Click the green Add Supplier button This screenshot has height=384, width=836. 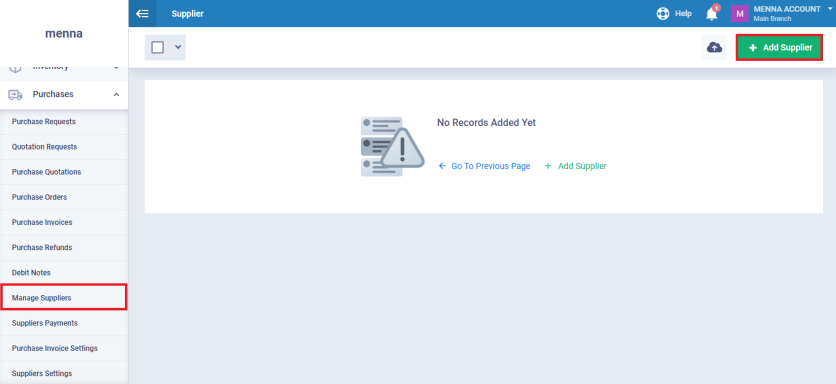tap(779, 47)
